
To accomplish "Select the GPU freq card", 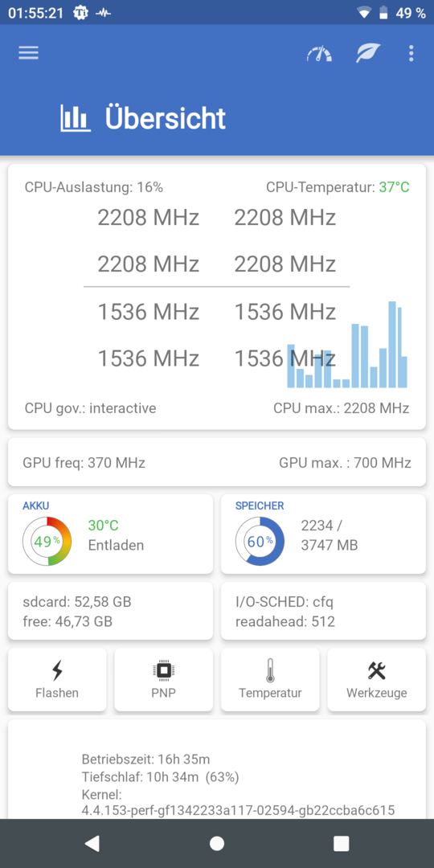I will pyautogui.click(x=217, y=462).
